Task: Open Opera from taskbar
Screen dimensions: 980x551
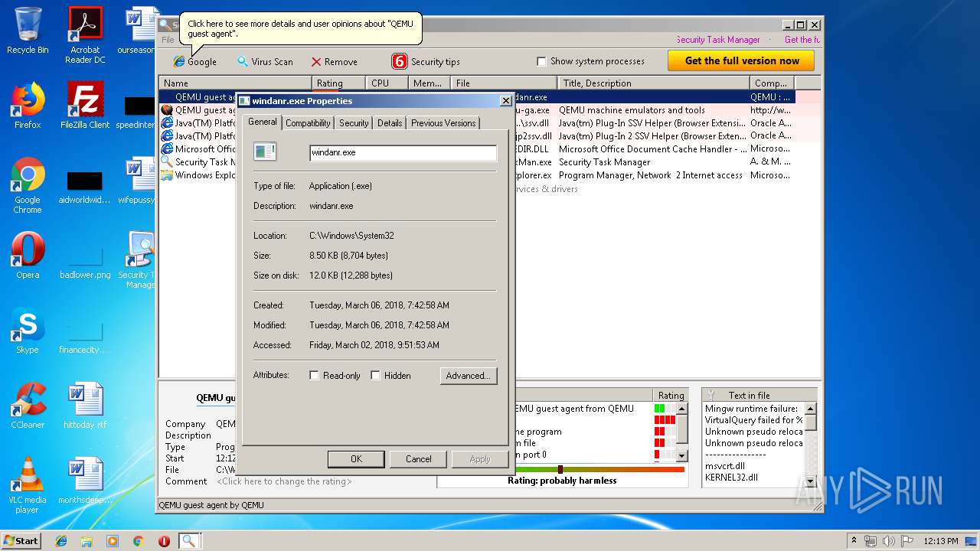Action: pos(164,541)
